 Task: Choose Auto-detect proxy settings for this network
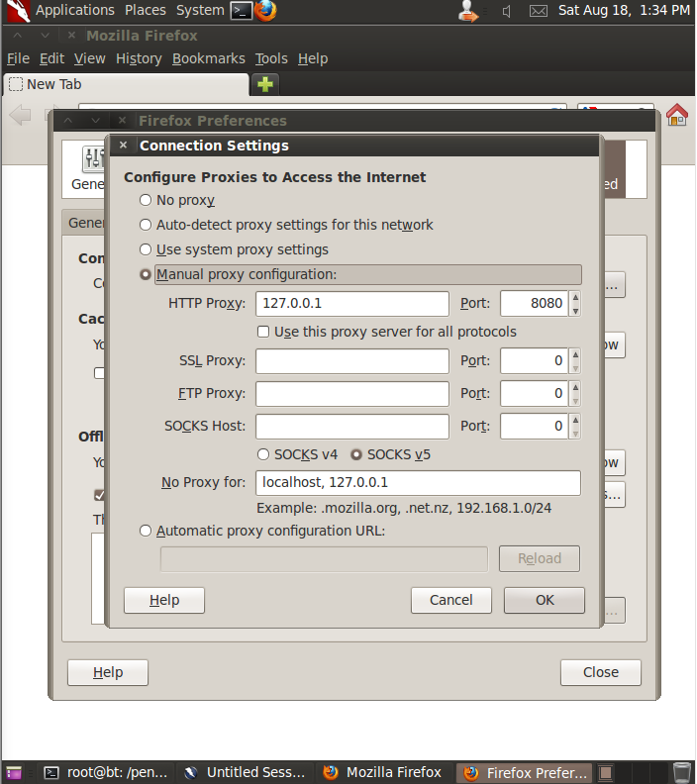pyautogui.click(x=146, y=225)
